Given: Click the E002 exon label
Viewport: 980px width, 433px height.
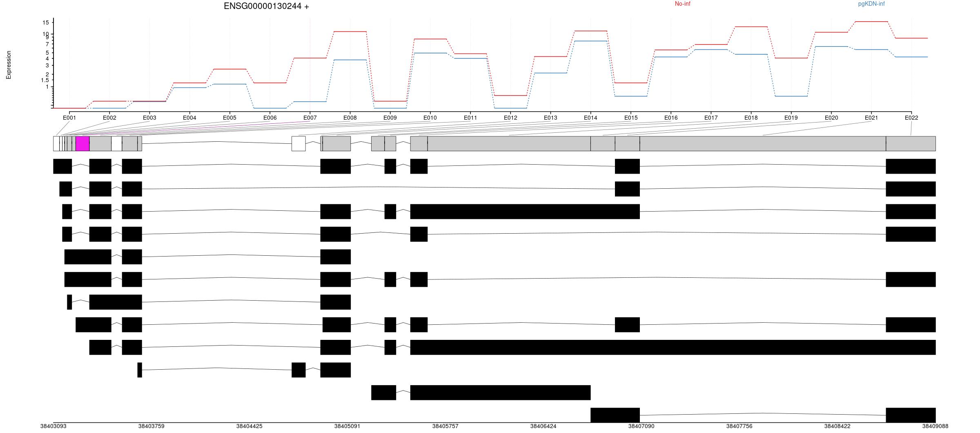Looking at the screenshot, I should point(109,118).
